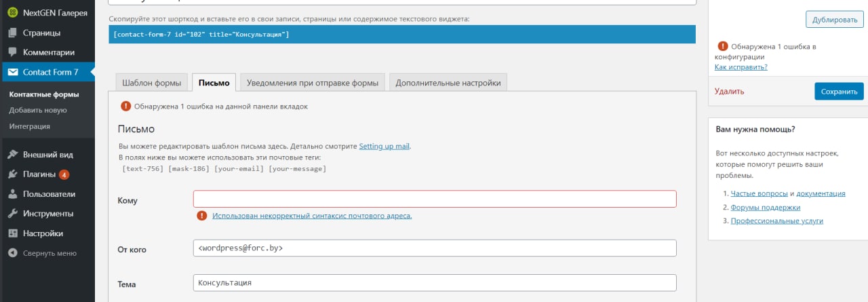Click the Комментарии comments bubble icon
Screen dimensions: 868x302
(x=12, y=52)
